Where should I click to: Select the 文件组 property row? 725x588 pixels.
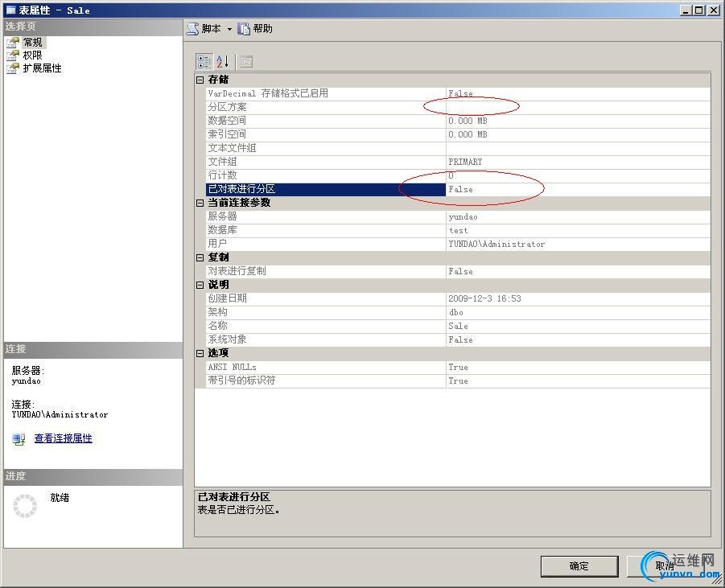[458, 162]
